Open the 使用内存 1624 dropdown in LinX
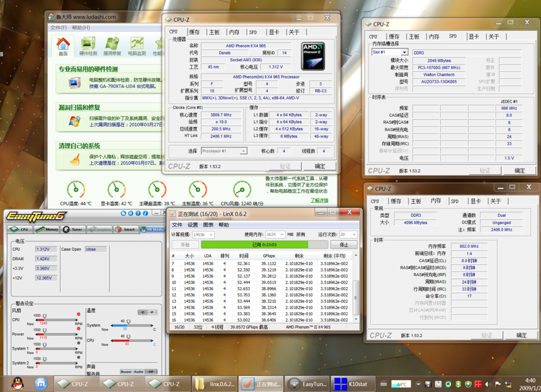The height and width of the screenshot is (392, 541). point(282,235)
